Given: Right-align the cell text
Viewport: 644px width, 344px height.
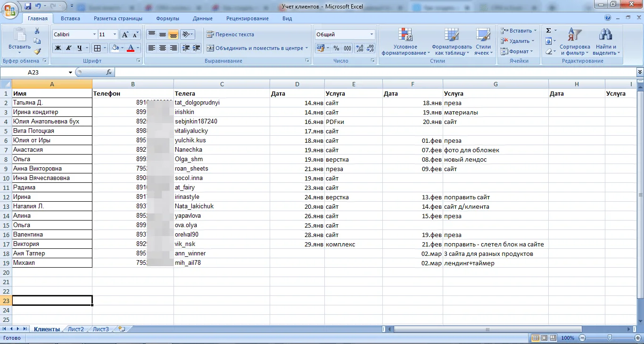Looking at the screenshot, I should pyautogui.click(x=173, y=48).
